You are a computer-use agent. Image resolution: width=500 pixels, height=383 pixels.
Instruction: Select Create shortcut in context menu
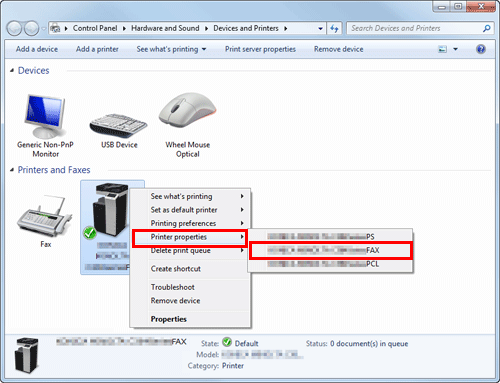pyautogui.click(x=190, y=269)
